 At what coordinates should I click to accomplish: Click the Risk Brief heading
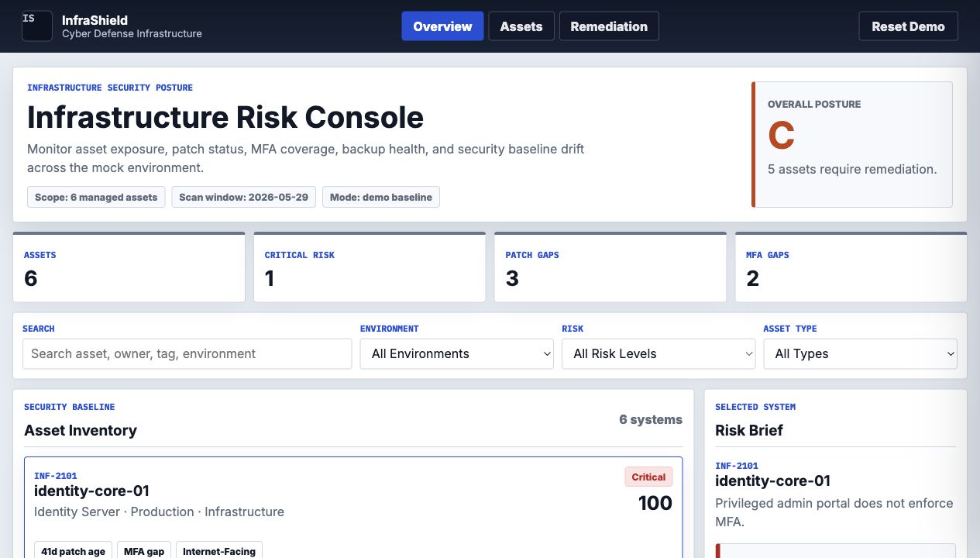pyautogui.click(x=749, y=430)
